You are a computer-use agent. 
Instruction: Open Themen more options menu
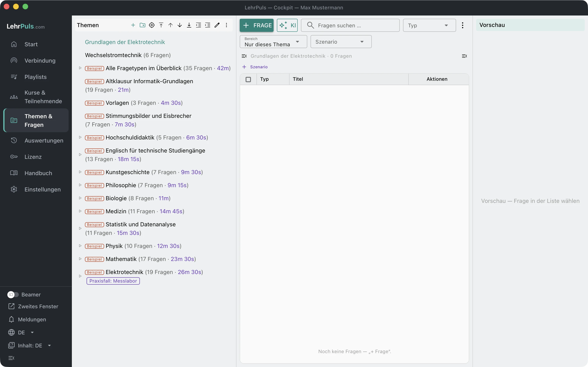[x=226, y=25]
